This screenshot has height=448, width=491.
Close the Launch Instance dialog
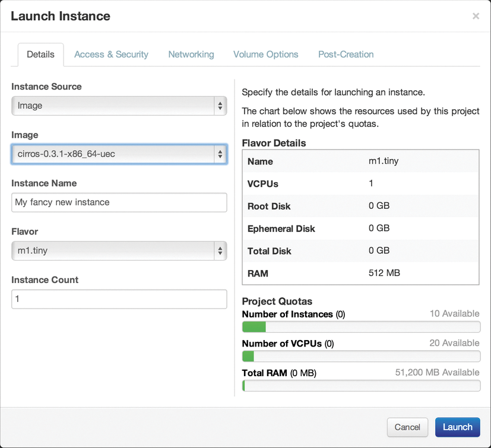coord(476,17)
